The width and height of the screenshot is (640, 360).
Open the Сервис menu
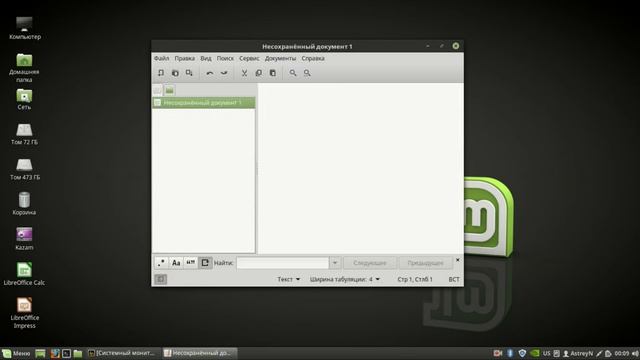pos(249,58)
